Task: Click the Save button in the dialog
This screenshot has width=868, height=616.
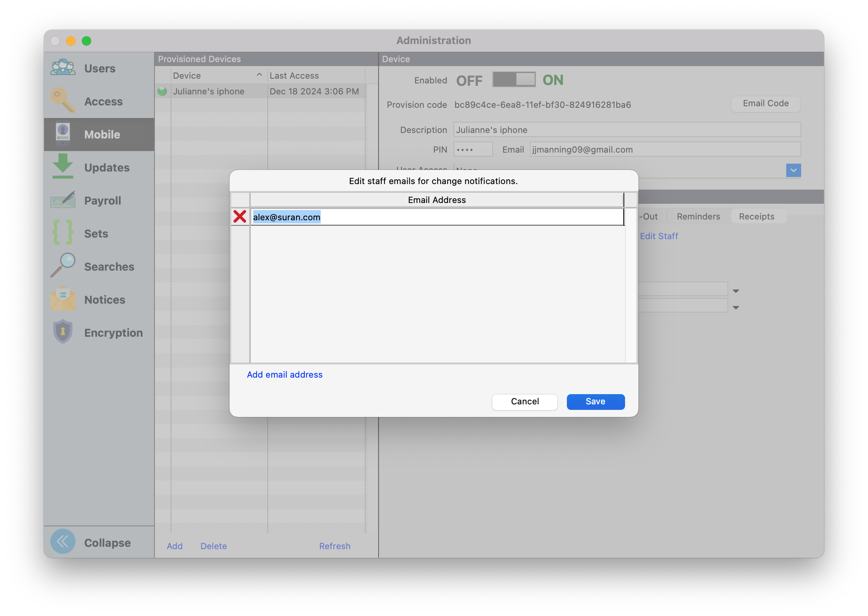Action: pos(595,402)
